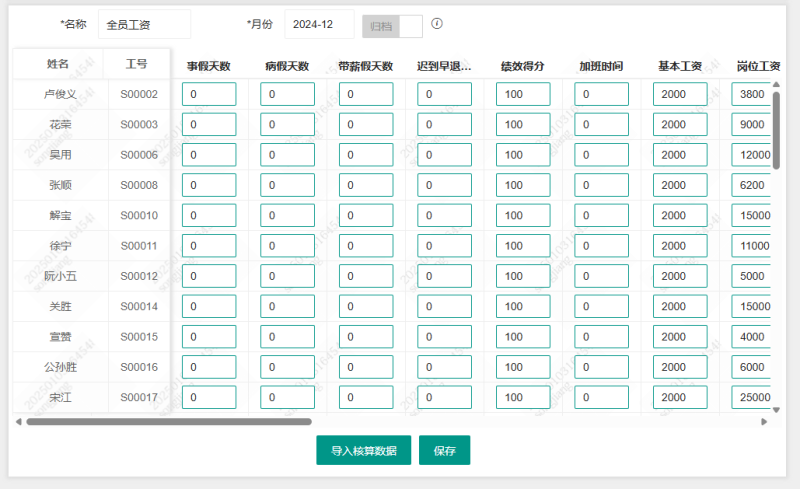
Task: Select the employee row for 公孙胜
Action: point(60,367)
